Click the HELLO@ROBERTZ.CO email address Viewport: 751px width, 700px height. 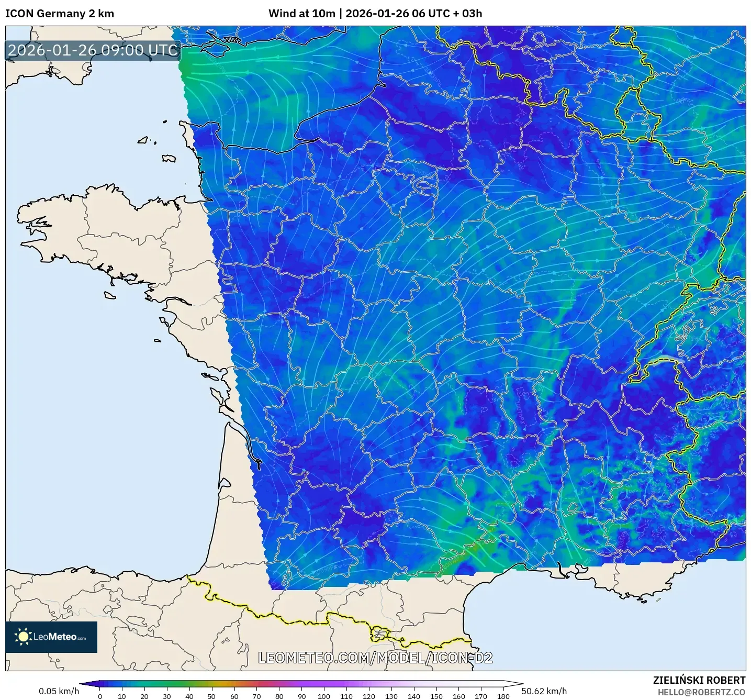[701, 692]
